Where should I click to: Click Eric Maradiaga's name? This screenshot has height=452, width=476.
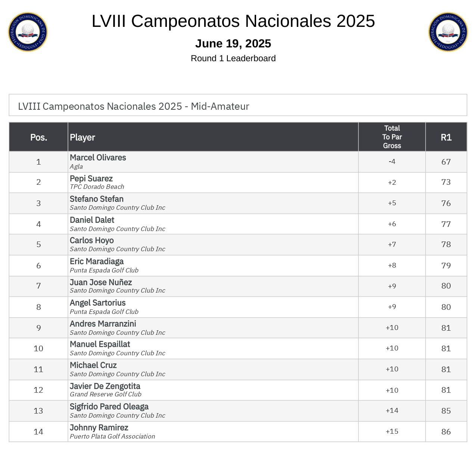[x=96, y=262]
